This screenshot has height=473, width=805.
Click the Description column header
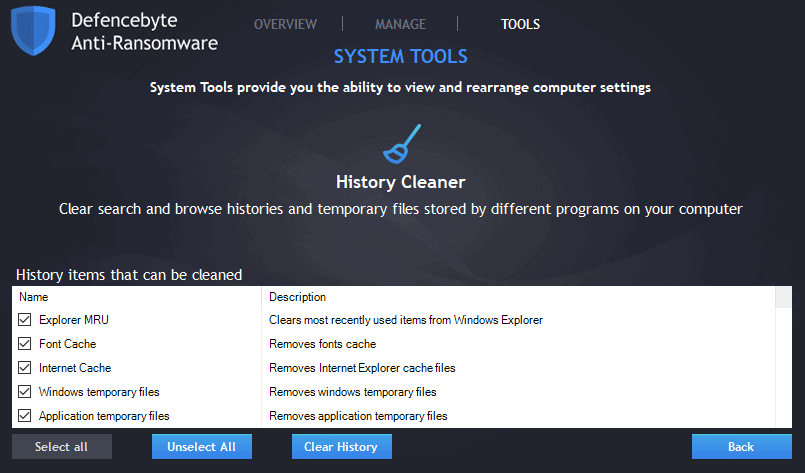click(x=519, y=297)
